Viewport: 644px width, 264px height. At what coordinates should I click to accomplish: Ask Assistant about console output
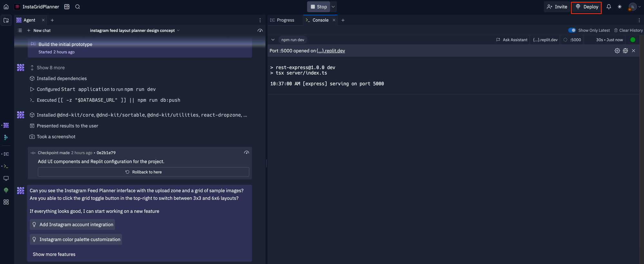[512, 40]
